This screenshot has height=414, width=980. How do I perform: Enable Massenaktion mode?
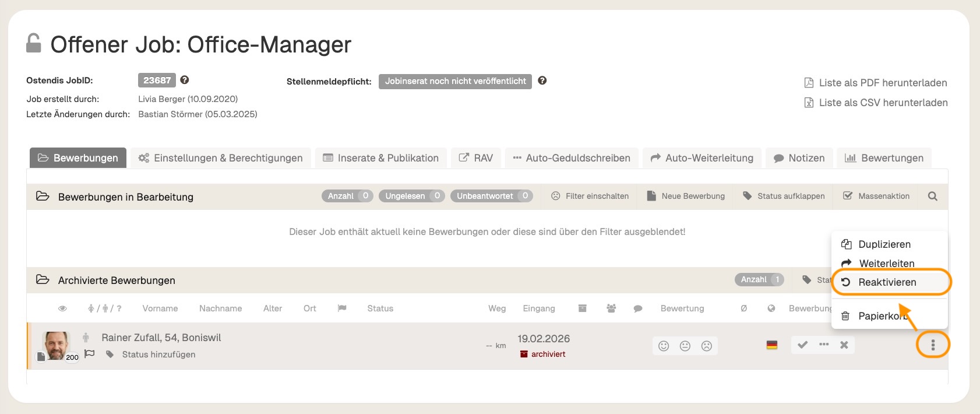click(x=876, y=197)
